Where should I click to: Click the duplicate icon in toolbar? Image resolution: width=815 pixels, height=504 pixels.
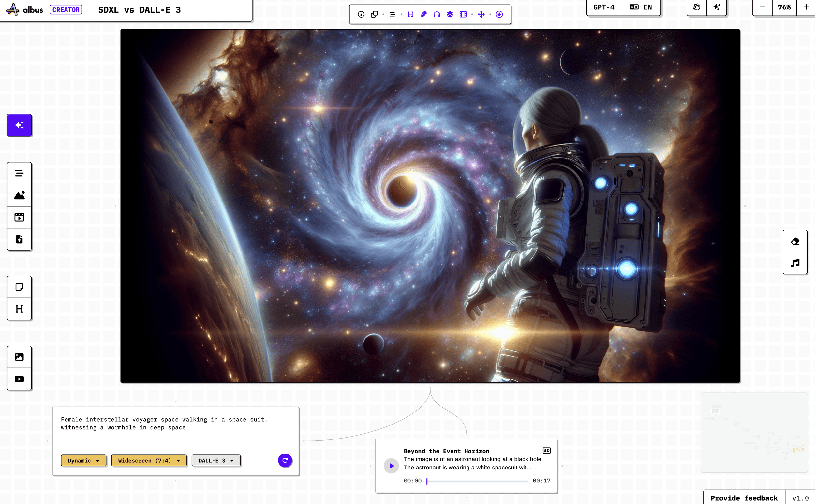coord(374,14)
